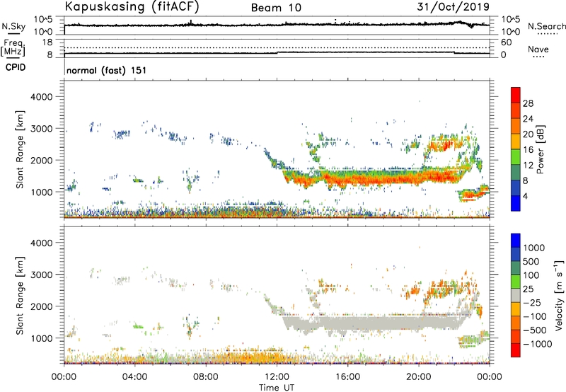Click the 20 value on power scale
The image size is (566, 392).
(528, 134)
